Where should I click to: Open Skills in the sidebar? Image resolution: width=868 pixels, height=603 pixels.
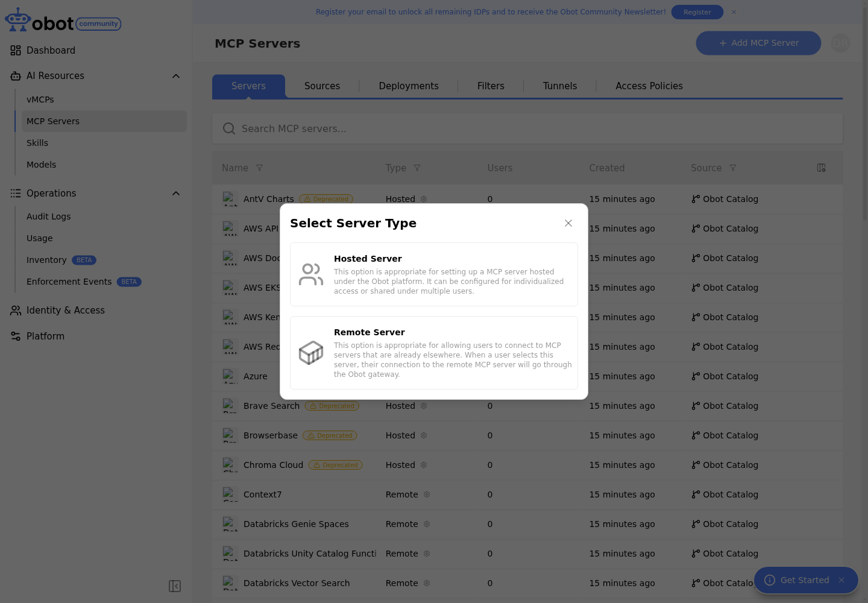coord(37,143)
